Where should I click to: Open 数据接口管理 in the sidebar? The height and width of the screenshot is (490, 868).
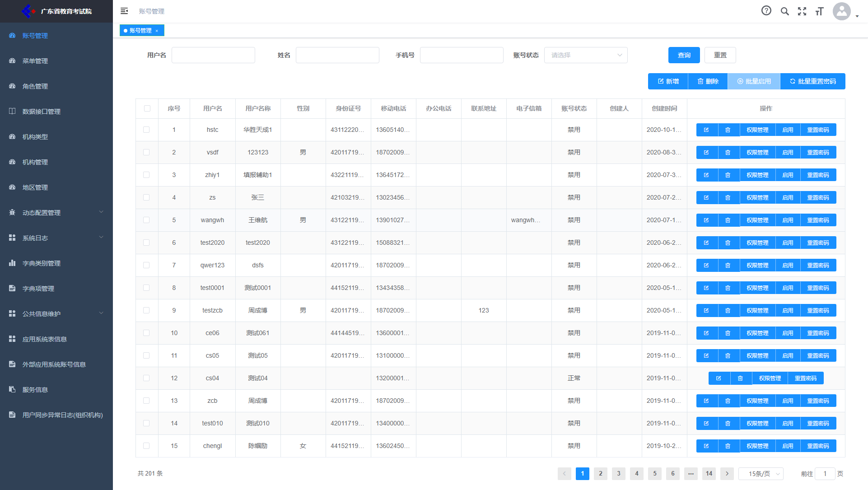56,112
